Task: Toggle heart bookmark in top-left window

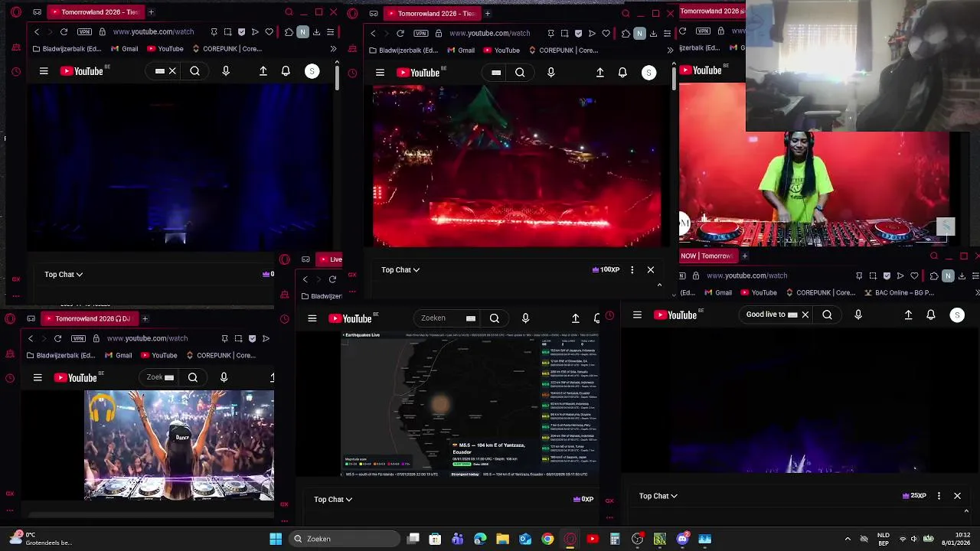Action: (269, 32)
